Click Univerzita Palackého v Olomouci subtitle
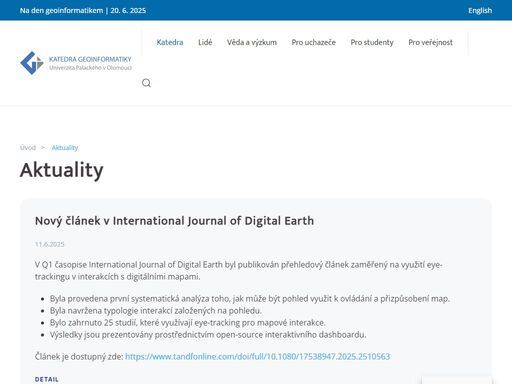The width and height of the screenshot is (512, 384). click(x=90, y=68)
